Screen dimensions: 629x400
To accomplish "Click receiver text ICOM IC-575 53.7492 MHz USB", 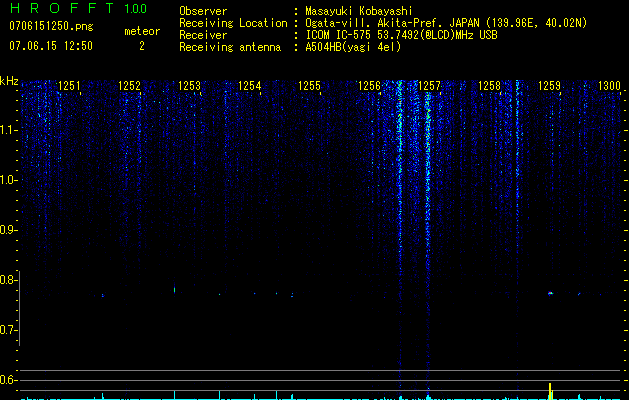I will [401, 35].
